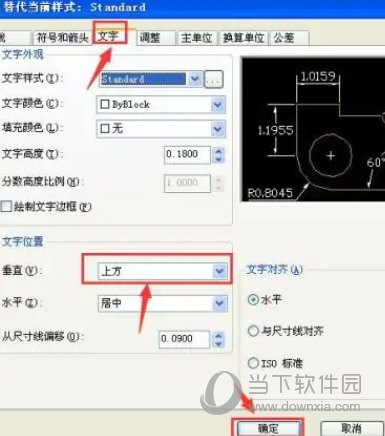Screen dimensions: 385x436
Task: Click the 取消 button
Action: pos(352,428)
